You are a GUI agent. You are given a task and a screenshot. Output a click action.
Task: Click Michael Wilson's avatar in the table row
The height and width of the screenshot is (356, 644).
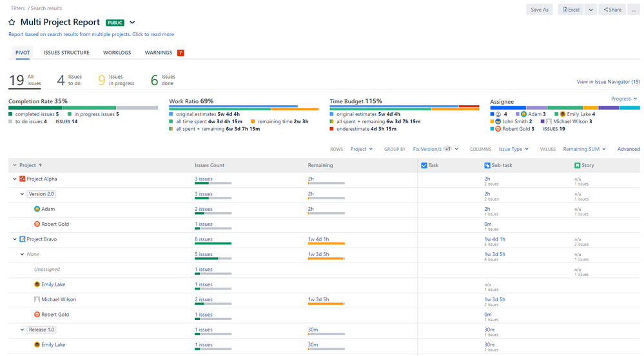click(x=37, y=300)
